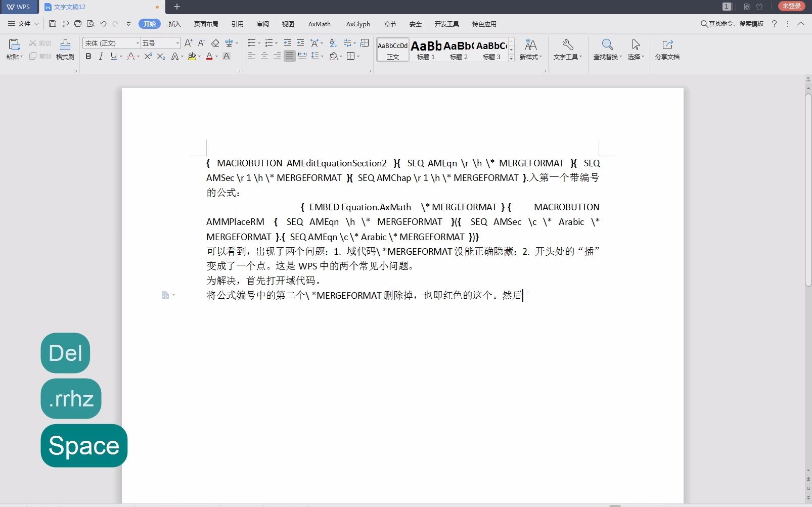Open a new document tab with plus

tap(176, 7)
